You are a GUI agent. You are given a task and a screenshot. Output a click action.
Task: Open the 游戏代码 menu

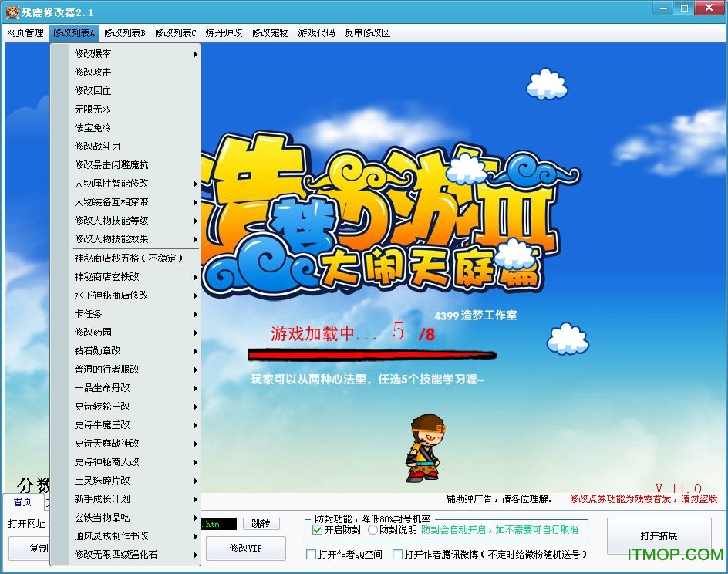coord(316,33)
